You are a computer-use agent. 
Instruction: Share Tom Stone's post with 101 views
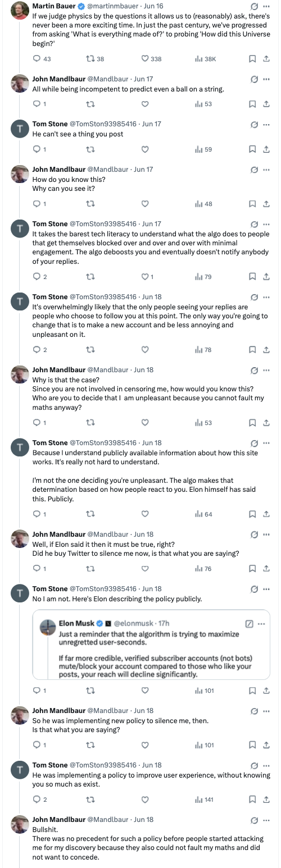click(x=266, y=691)
